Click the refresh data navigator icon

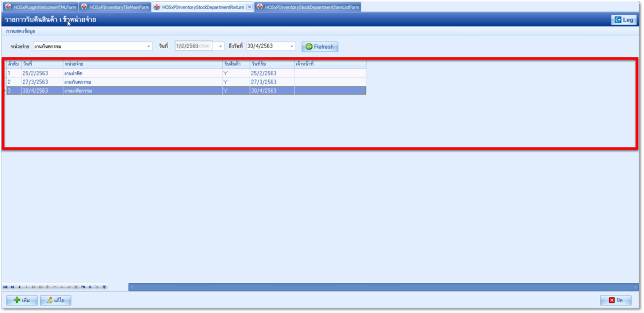[x=83, y=287]
